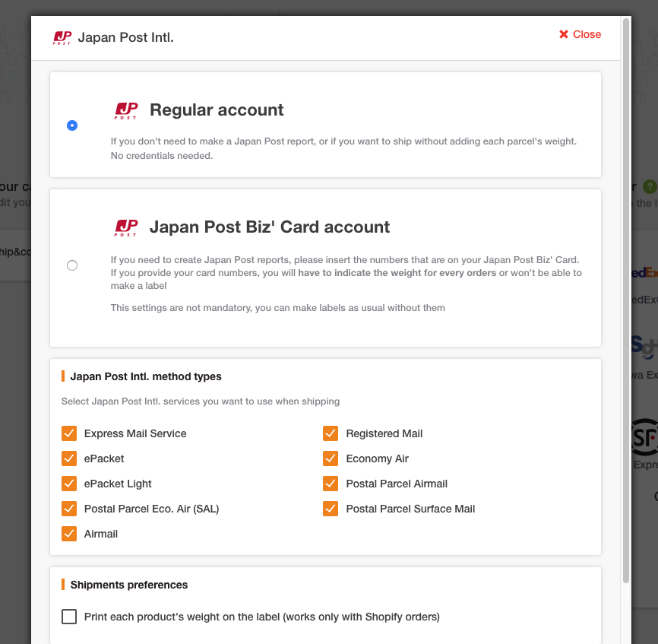Viewport: 658px width, 644px height.
Task: Select the Regular account radio button
Action: [72, 125]
